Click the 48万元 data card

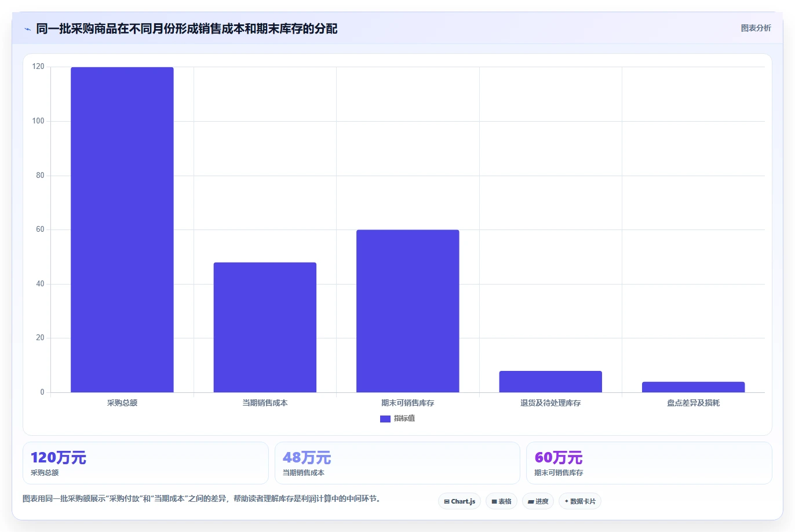pyautogui.click(x=397, y=463)
